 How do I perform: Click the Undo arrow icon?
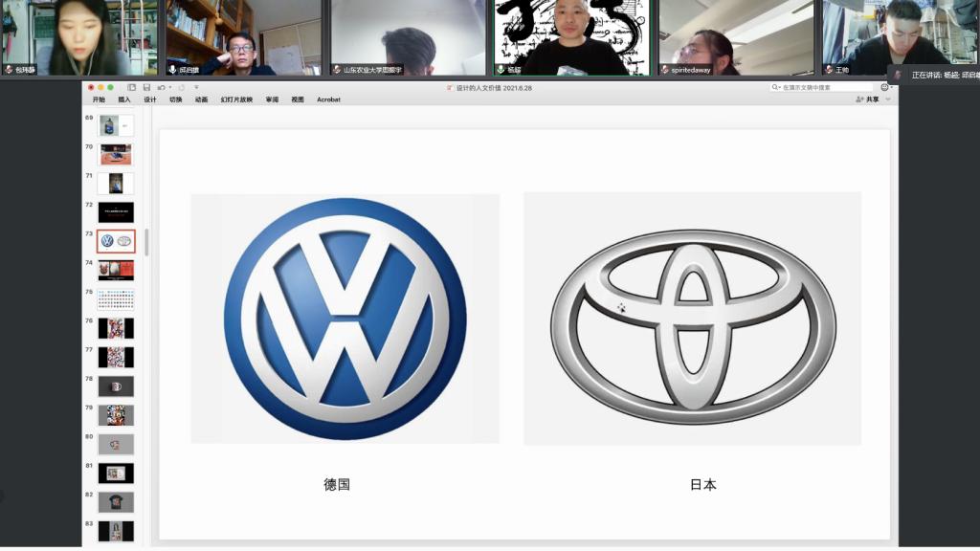point(159,87)
